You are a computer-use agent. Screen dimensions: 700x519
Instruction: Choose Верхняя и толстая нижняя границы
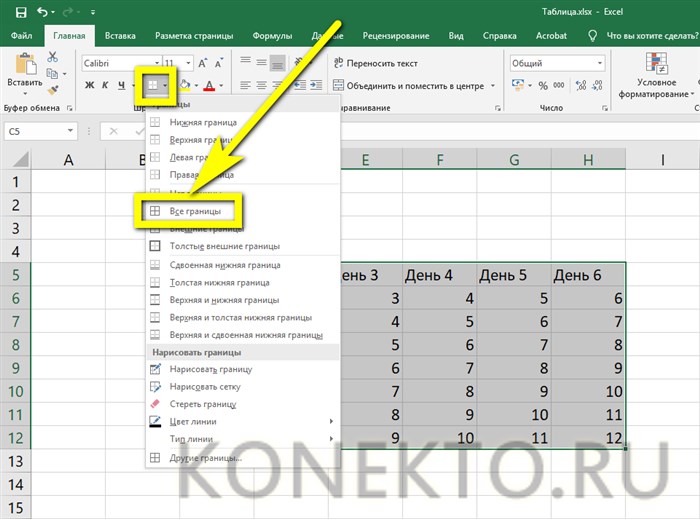coord(243,317)
